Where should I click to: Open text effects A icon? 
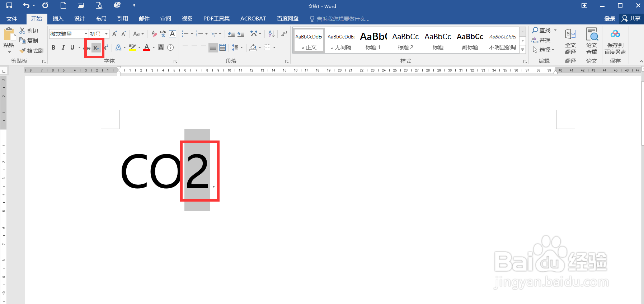point(118,47)
